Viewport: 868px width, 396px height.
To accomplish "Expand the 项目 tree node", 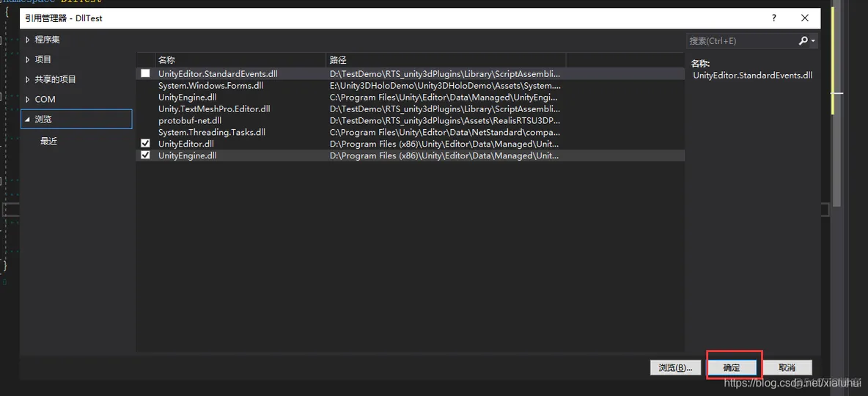I will coord(28,60).
